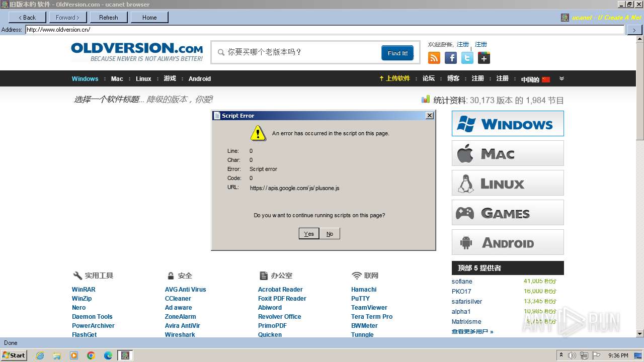Expand the nav bar double-chevron menu
Viewport: 644px width, 362px height.
pos(561,78)
